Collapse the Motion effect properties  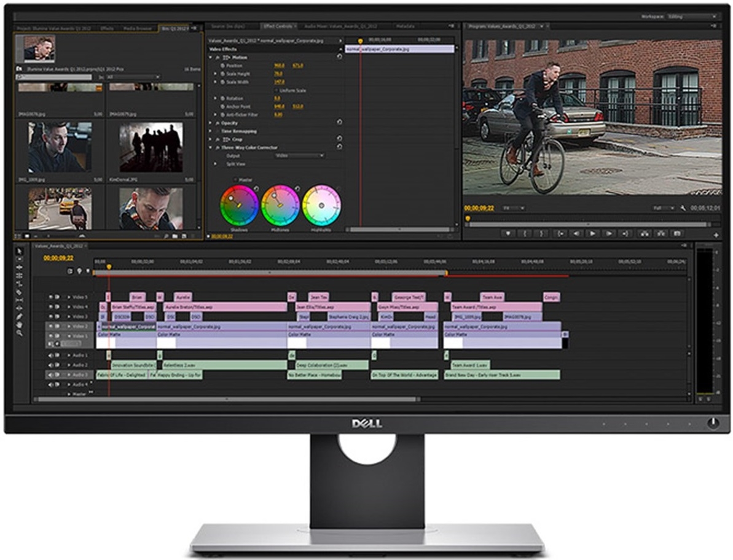pos(210,58)
